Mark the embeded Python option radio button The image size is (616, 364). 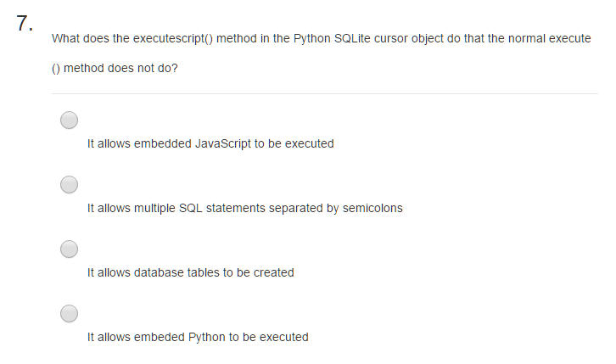69,313
